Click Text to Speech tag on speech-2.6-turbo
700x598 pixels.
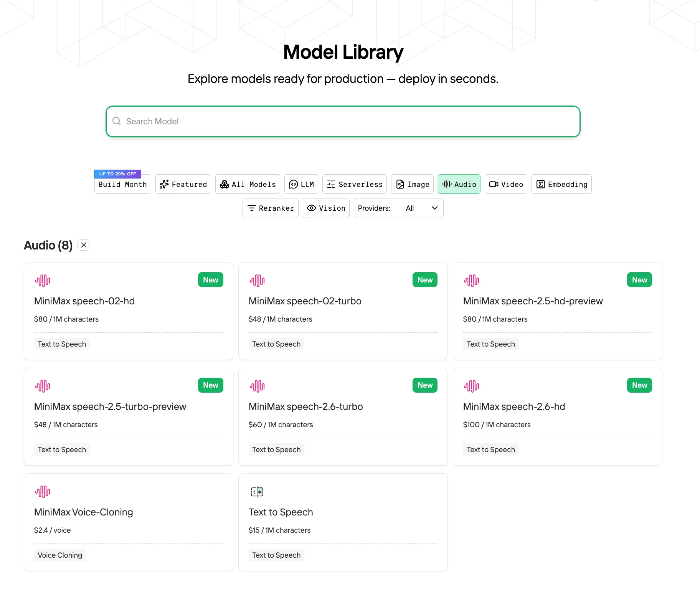[276, 449]
